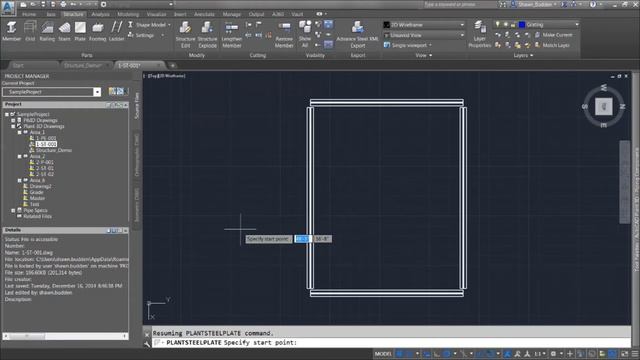Collapse the Area_1 tree node
This screenshot has height=360, width=640.
coord(19,132)
